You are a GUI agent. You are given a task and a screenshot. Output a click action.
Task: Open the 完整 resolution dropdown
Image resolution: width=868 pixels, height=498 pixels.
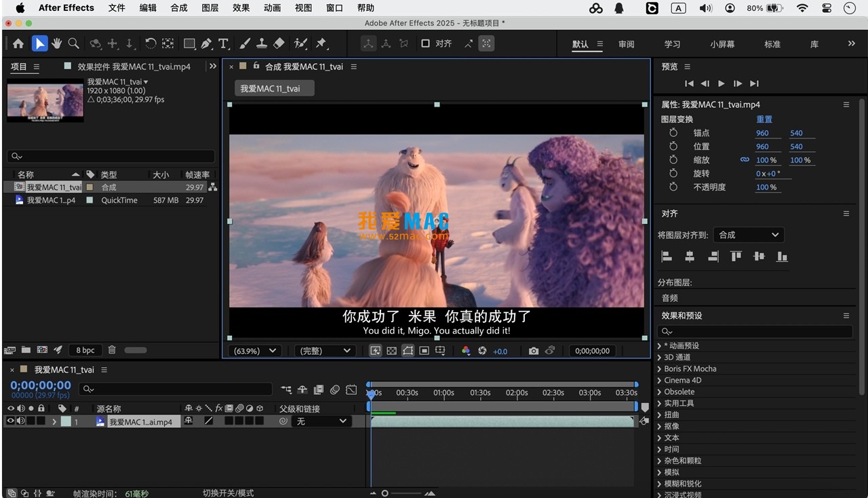point(324,351)
